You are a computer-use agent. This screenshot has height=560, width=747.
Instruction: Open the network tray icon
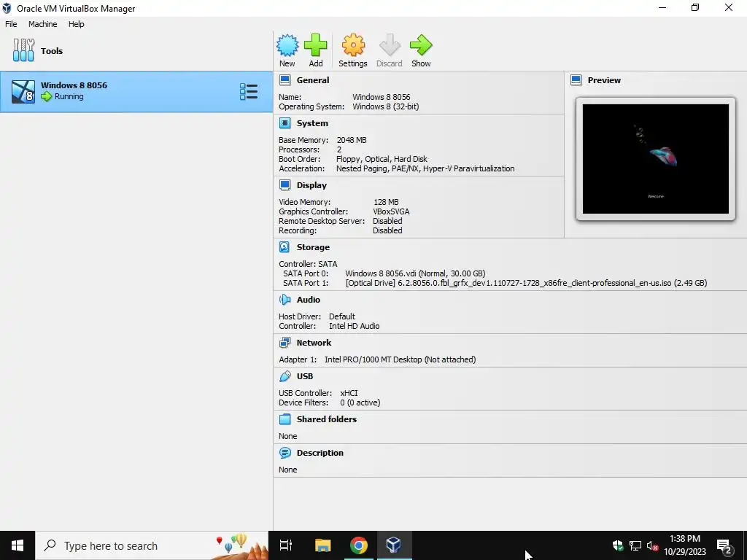tap(635, 545)
